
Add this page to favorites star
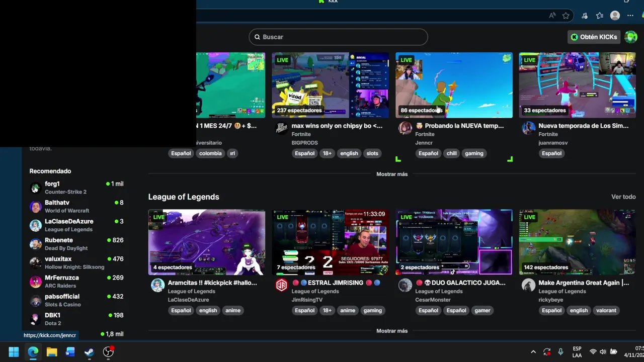click(566, 16)
